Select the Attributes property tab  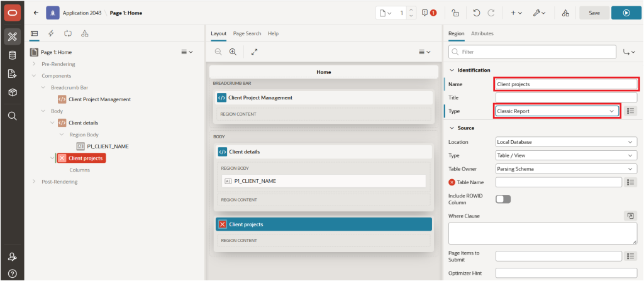(482, 34)
